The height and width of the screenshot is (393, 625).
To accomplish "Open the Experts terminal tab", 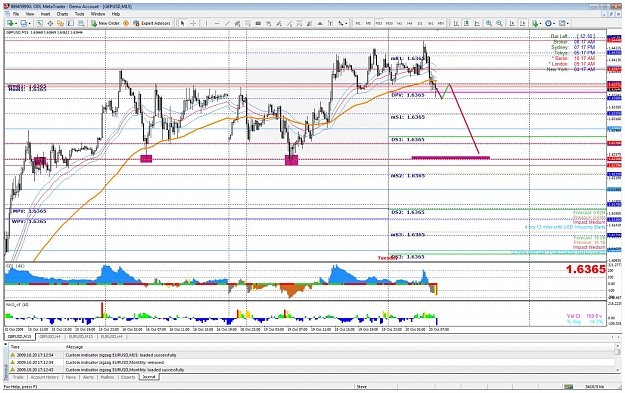I will [x=128, y=377].
